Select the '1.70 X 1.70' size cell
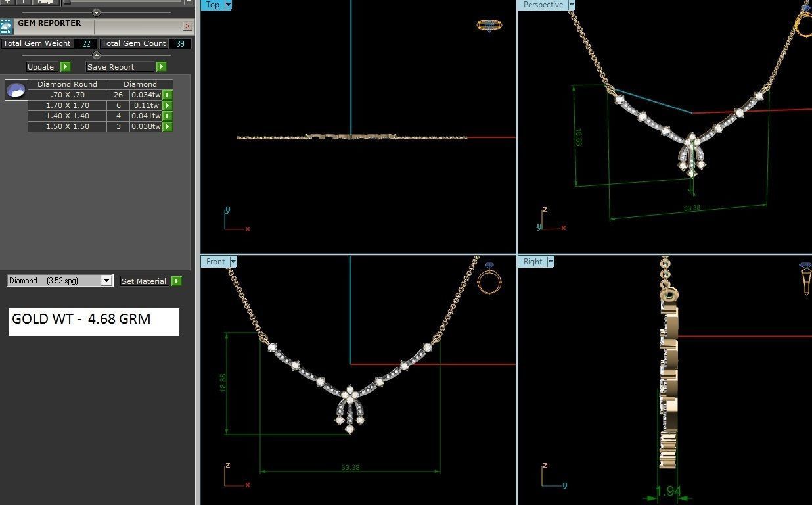 click(68, 105)
